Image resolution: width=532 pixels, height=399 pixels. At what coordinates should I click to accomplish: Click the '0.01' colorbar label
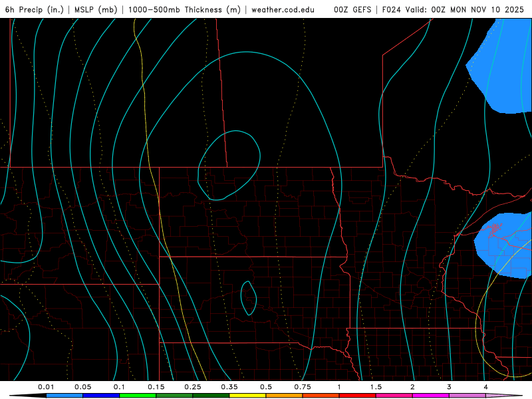(x=46, y=387)
